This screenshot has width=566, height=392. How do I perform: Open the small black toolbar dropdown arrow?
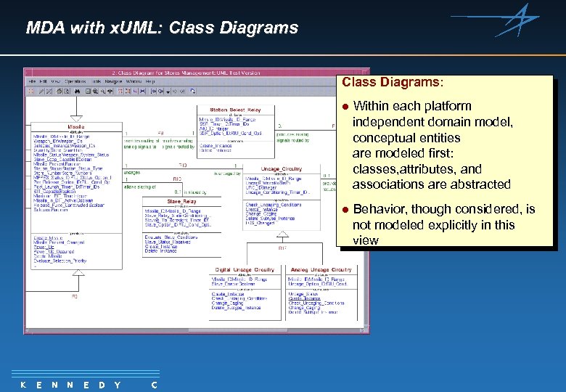point(168,92)
